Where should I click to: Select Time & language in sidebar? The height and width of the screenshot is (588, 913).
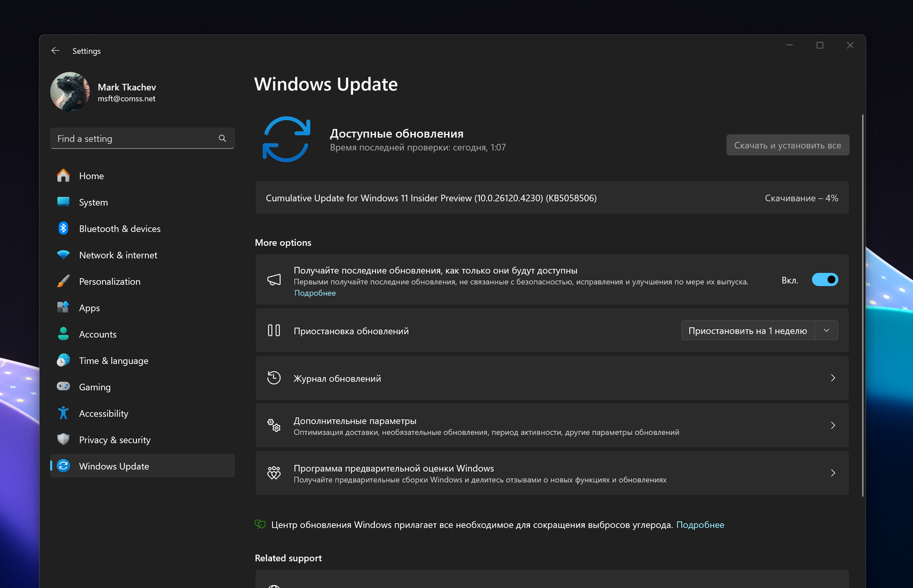(x=113, y=360)
